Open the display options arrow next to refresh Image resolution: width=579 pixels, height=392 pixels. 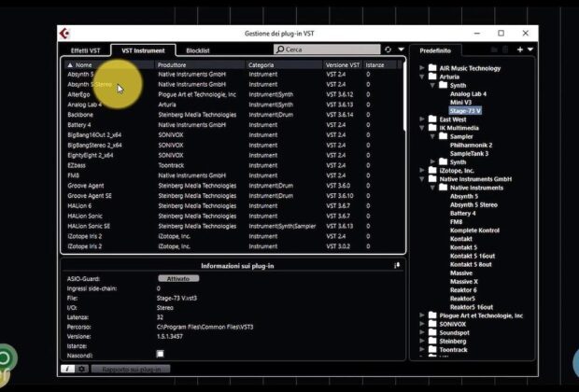(x=401, y=49)
